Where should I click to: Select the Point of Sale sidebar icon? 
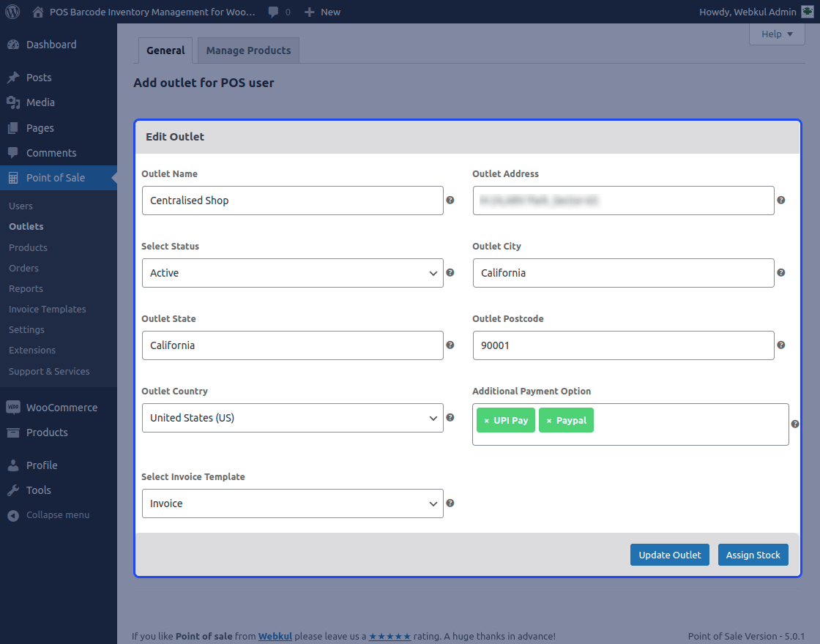click(x=13, y=177)
